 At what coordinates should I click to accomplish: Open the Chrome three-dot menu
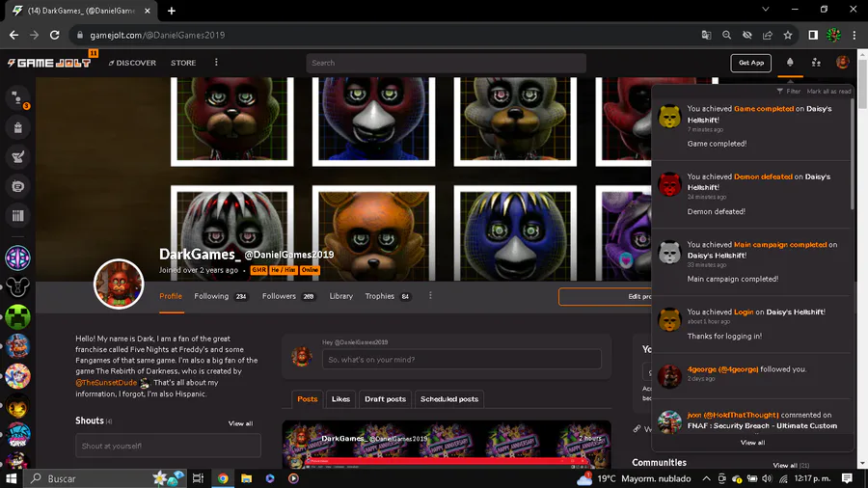click(x=854, y=35)
